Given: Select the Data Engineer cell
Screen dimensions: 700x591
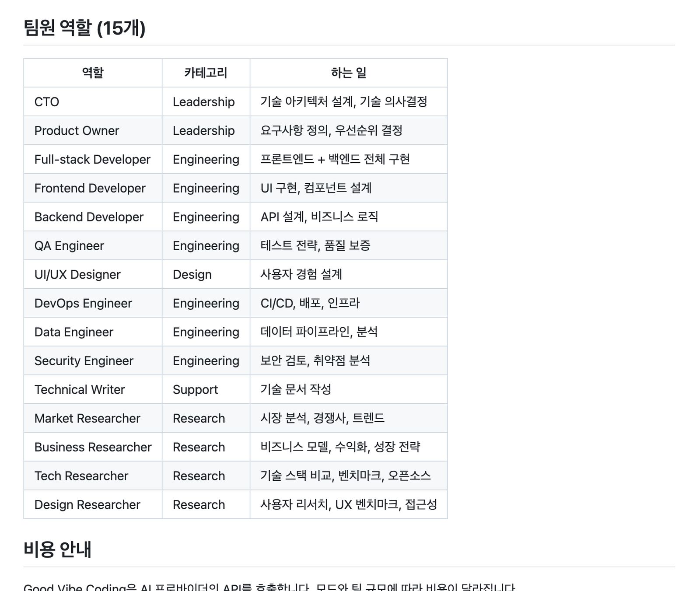Looking at the screenshot, I should tap(93, 332).
